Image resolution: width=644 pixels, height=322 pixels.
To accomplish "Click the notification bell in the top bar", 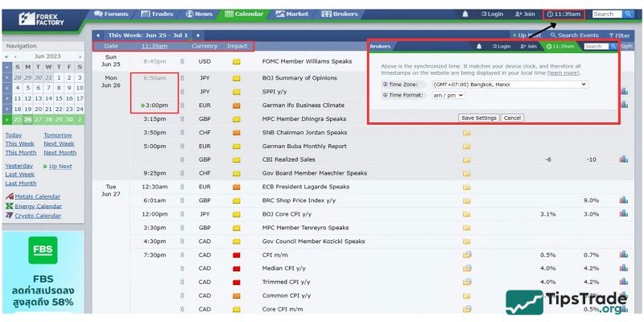I will click(464, 14).
